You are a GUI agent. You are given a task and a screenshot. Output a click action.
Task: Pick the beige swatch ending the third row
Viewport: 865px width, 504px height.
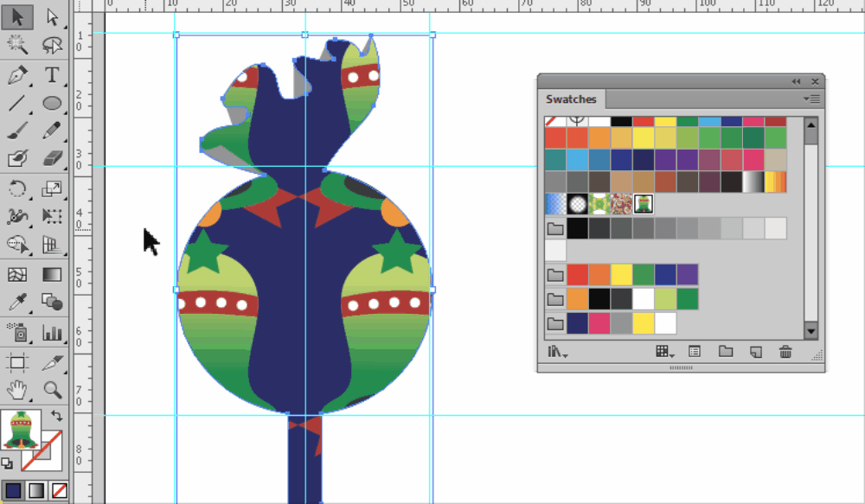tap(775, 160)
